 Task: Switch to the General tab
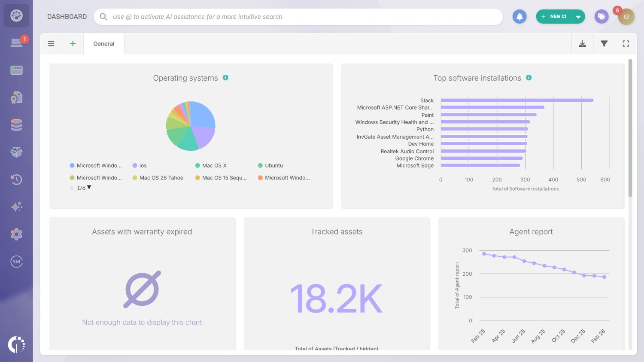103,43
